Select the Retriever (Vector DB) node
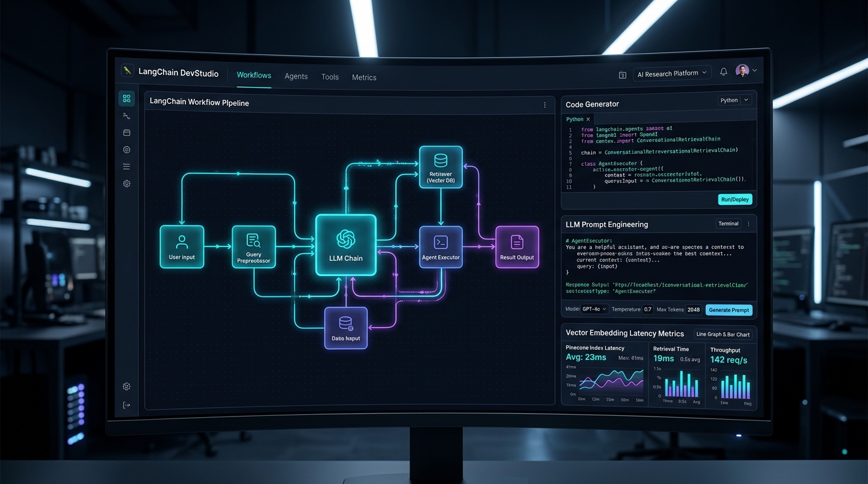The height and width of the screenshot is (484, 868). point(441,167)
